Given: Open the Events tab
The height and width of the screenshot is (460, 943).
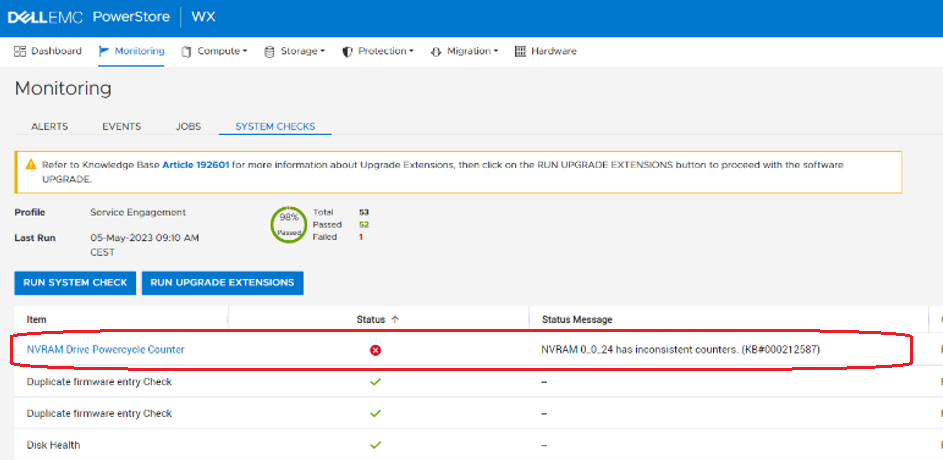Looking at the screenshot, I should click(121, 127).
